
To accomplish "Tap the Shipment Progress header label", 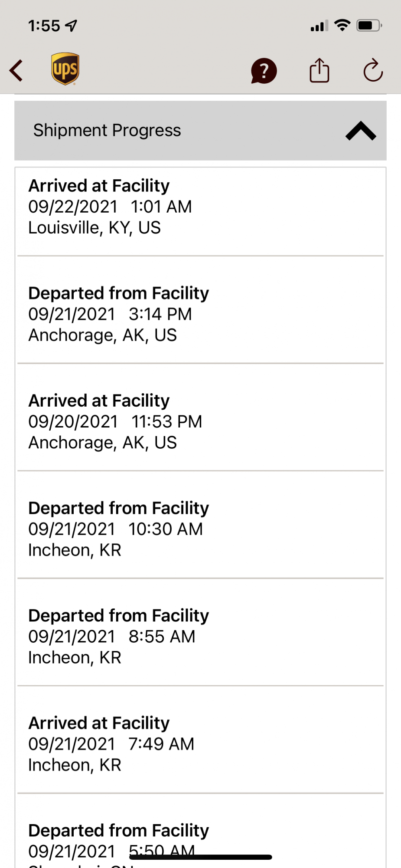I will pyautogui.click(x=107, y=130).
